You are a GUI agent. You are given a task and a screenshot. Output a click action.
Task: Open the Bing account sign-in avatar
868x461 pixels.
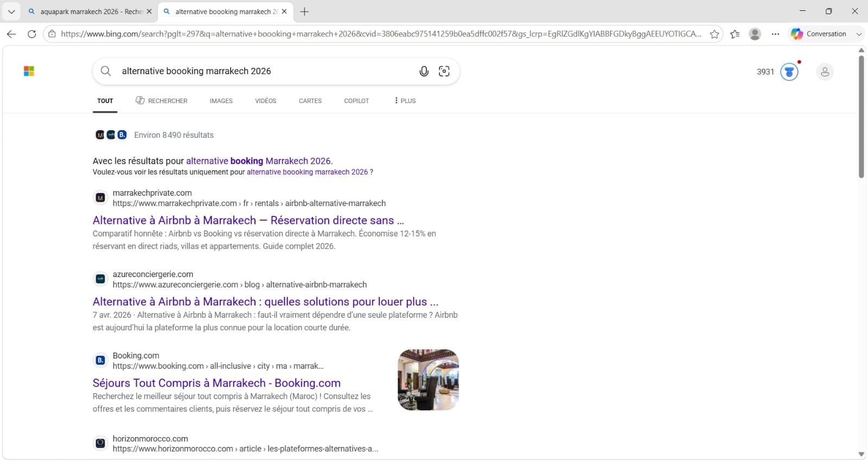(825, 72)
